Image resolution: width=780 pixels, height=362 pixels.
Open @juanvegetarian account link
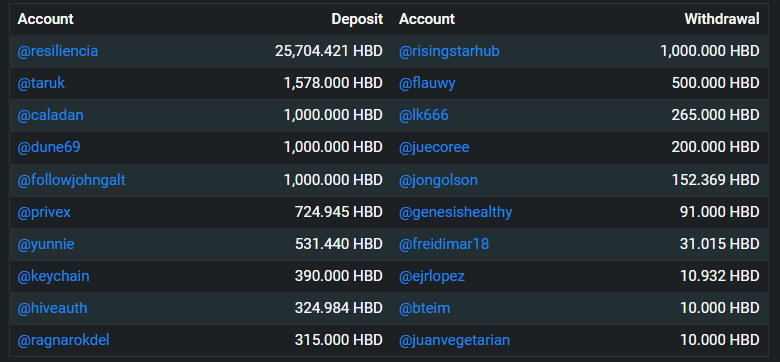click(454, 340)
